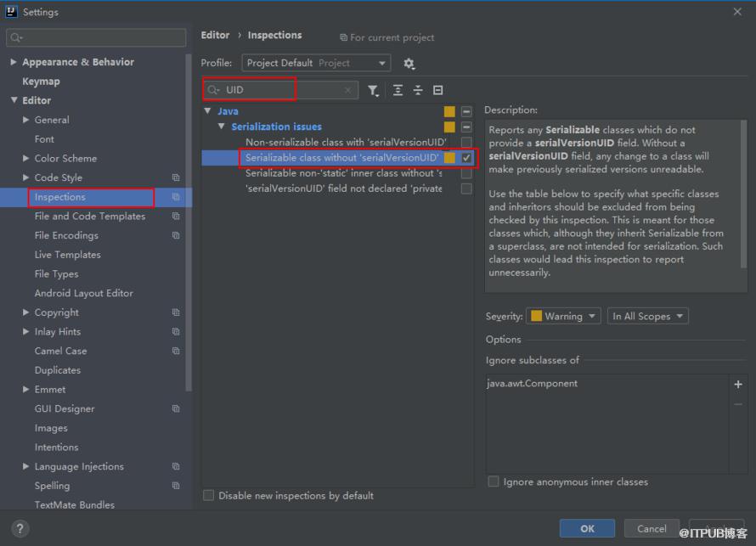Click the project-level icon beside Camel Case
756x546 pixels.
[x=176, y=352]
